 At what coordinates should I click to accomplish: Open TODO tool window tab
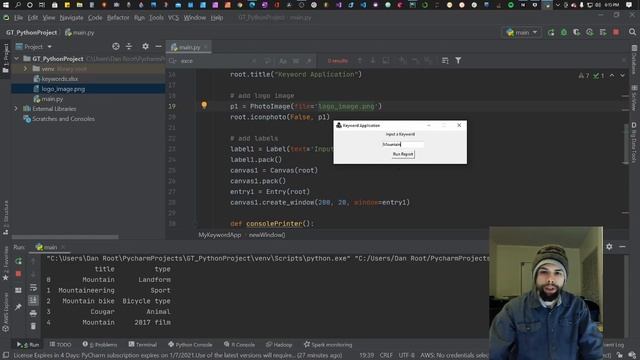tap(60, 344)
